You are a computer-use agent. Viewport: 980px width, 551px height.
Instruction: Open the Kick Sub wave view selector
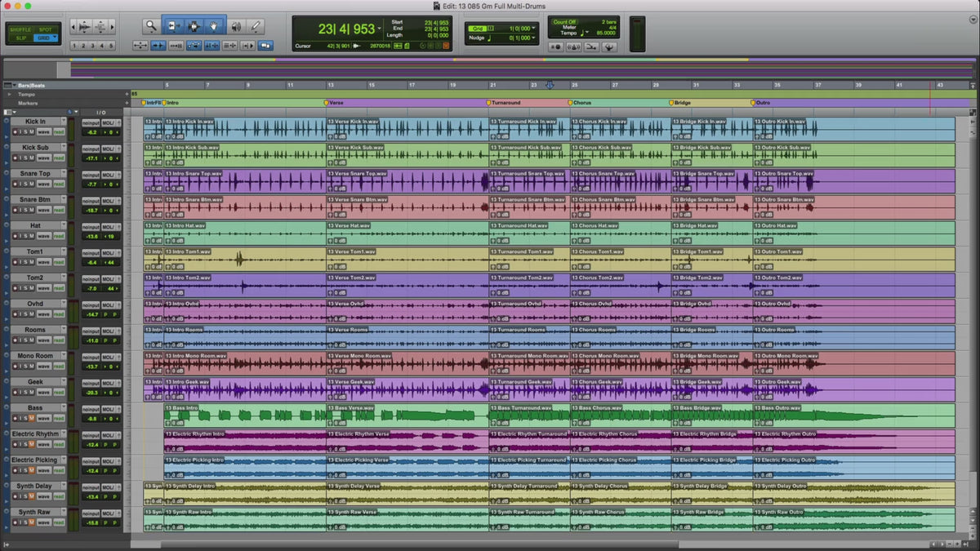(42, 158)
